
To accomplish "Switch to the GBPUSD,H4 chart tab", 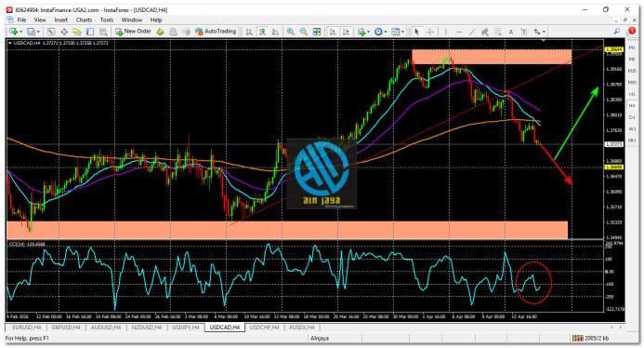I will [66, 328].
